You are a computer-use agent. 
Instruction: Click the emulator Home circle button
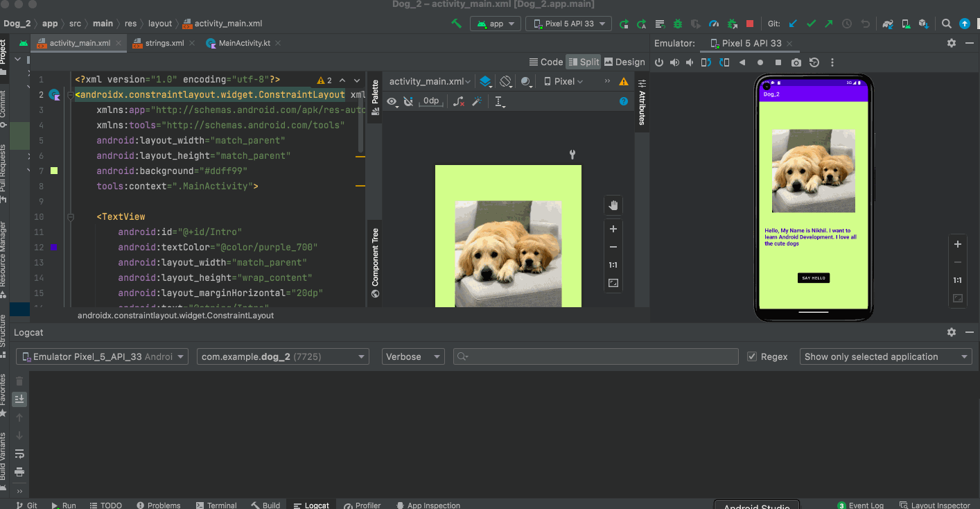pyautogui.click(x=760, y=62)
